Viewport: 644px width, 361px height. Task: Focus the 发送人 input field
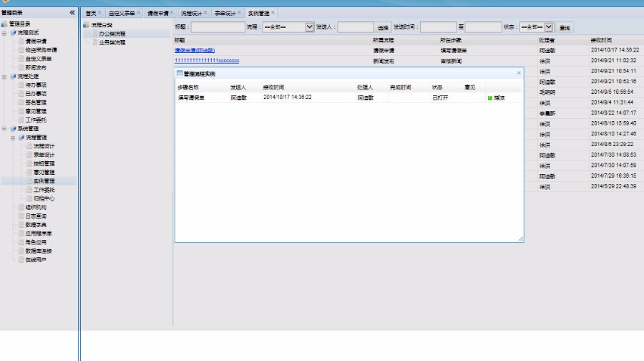point(356,27)
